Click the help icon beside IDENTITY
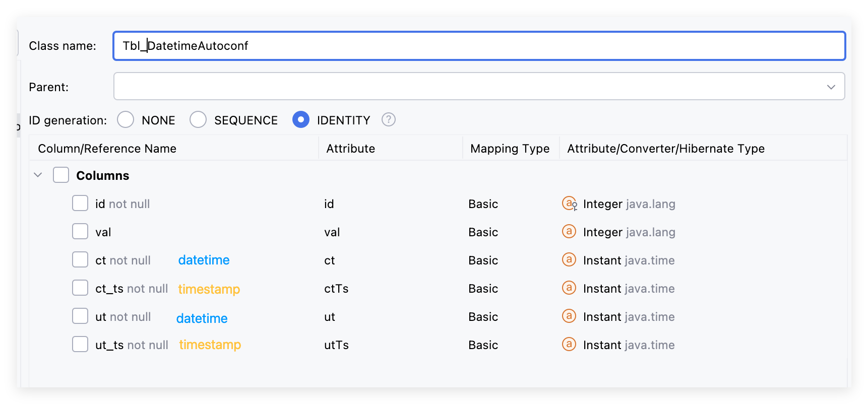This screenshot has height=404, width=868. tap(388, 120)
